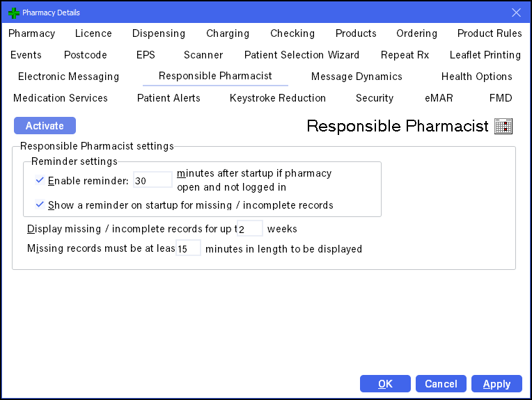Click the green cross Pharmacy Details icon
Viewport: 532px width, 400px height.
tap(13, 13)
